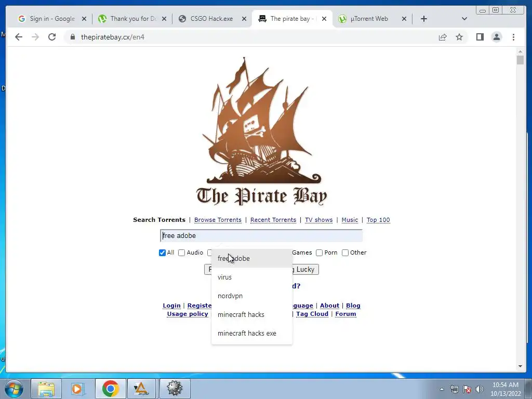
Task: Bookmark this page with the star icon
Action: point(459,37)
